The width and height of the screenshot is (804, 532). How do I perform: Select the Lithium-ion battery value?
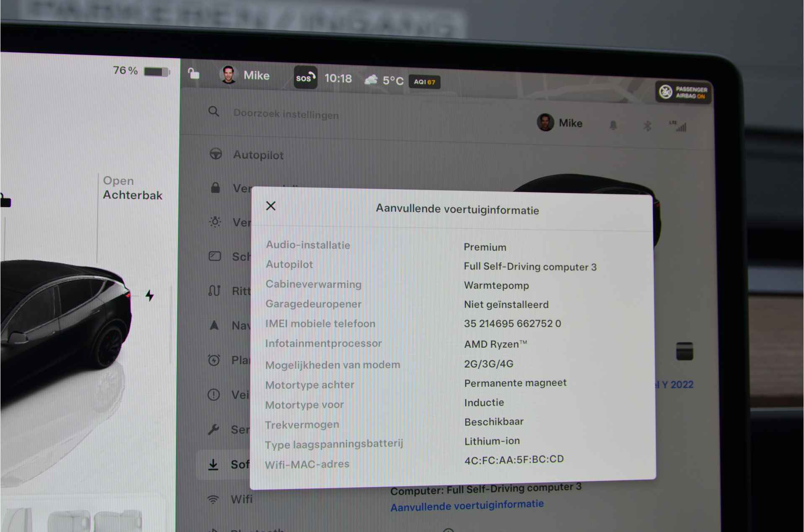(492, 441)
